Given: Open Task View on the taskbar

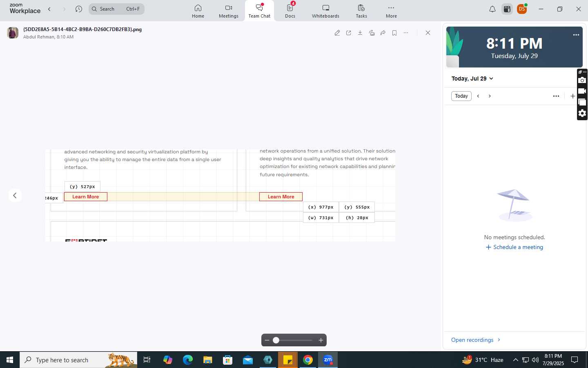Looking at the screenshot, I should [147, 360].
